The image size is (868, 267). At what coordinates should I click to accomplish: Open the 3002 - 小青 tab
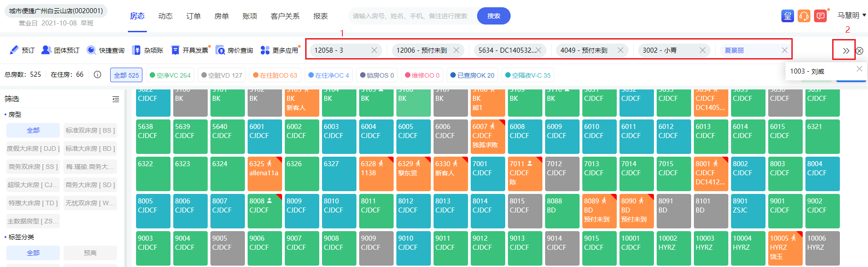point(674,50)
